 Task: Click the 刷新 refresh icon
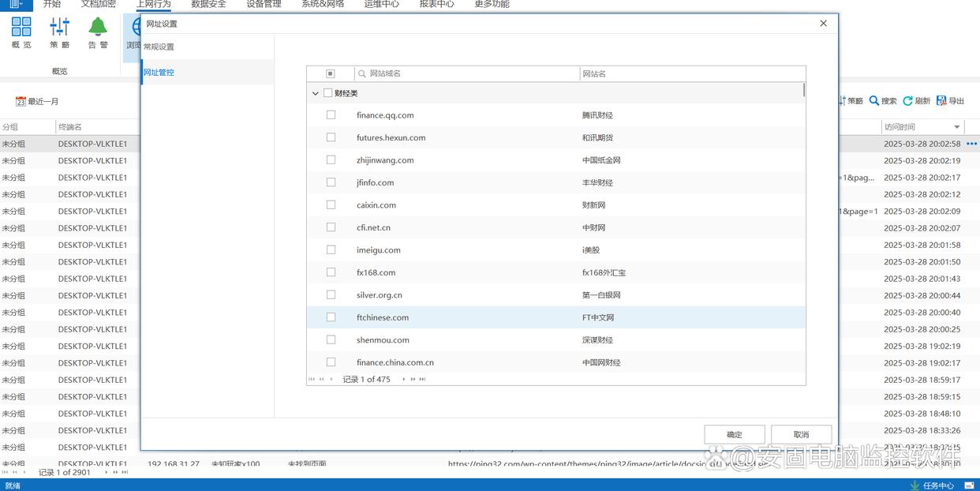908,101
